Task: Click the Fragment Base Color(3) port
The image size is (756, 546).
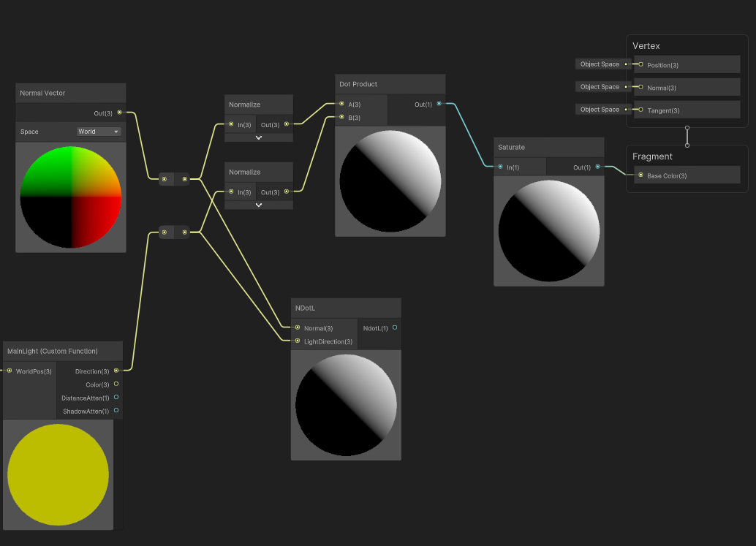Action: click(x=641, y=175)
